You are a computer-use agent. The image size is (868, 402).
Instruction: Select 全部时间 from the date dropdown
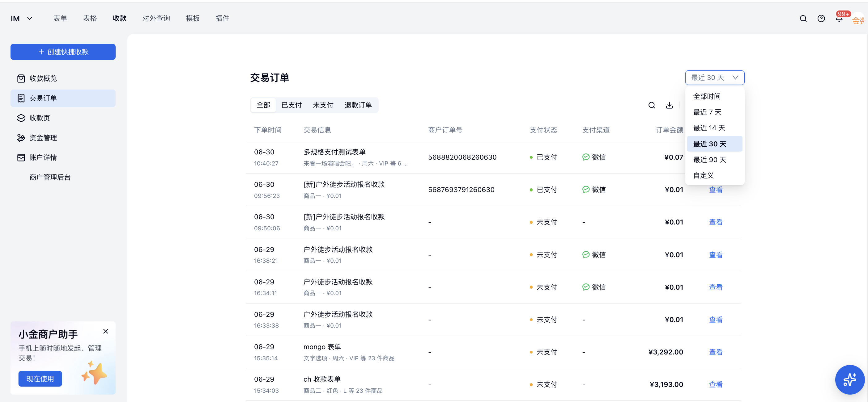pos(714,96)
